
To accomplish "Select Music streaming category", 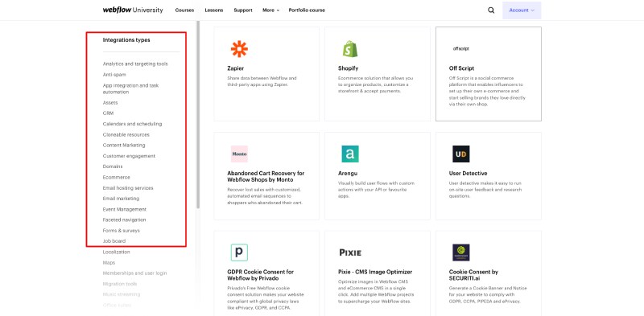I will click(x=122, y=294).
